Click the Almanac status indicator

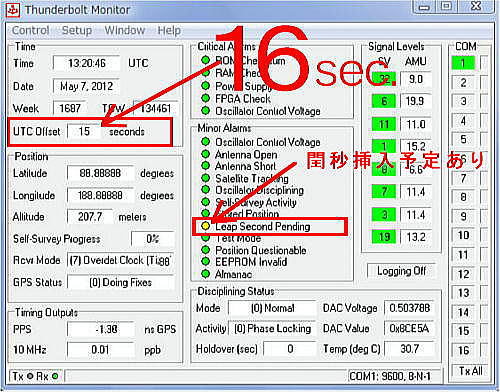pos(206,274)
